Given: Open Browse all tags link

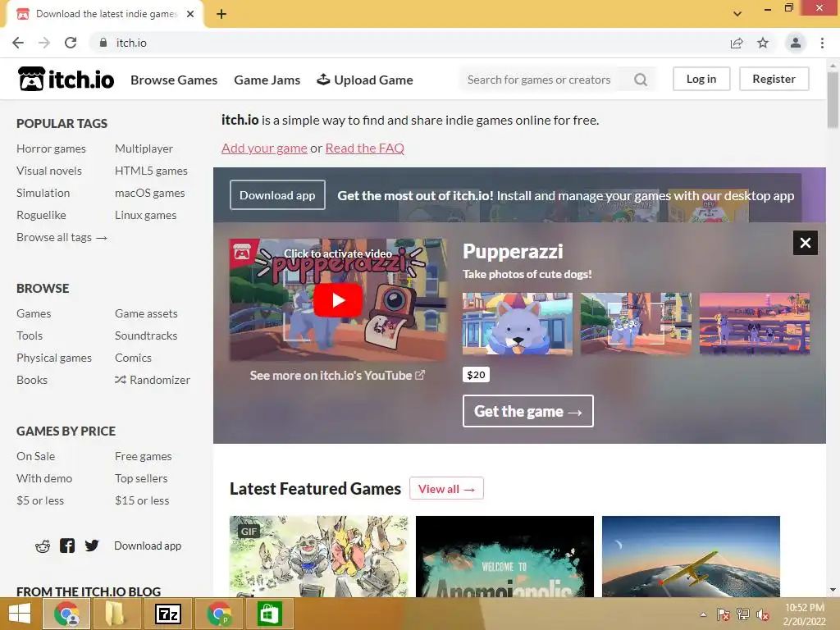Looking at the screenshot, I should pyautogui.click(x=62, y=237).
